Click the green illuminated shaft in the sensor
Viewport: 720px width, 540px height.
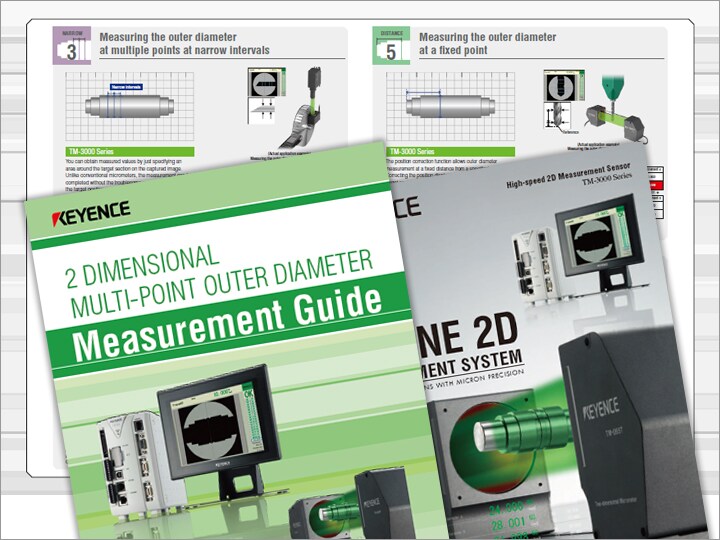pos(521,430)
